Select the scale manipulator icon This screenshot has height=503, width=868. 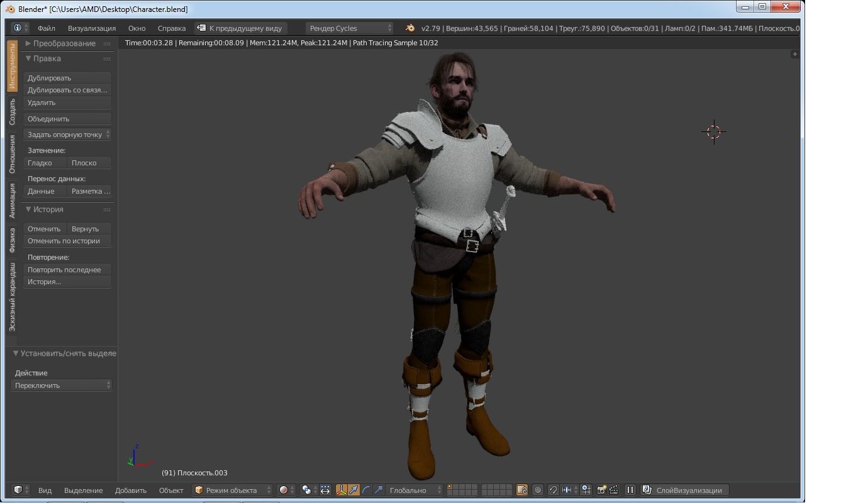(x=379, y=490)
